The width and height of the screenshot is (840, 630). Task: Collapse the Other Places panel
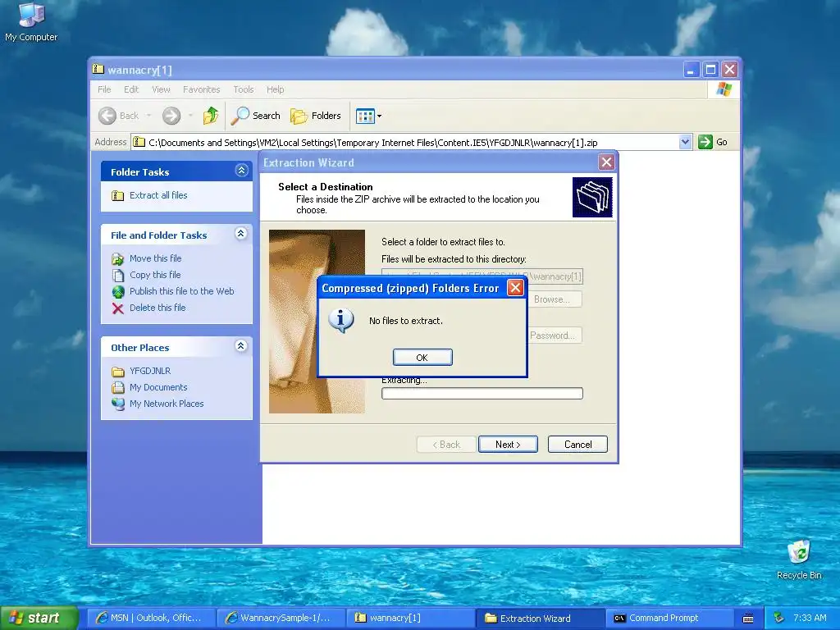point(241,346)
